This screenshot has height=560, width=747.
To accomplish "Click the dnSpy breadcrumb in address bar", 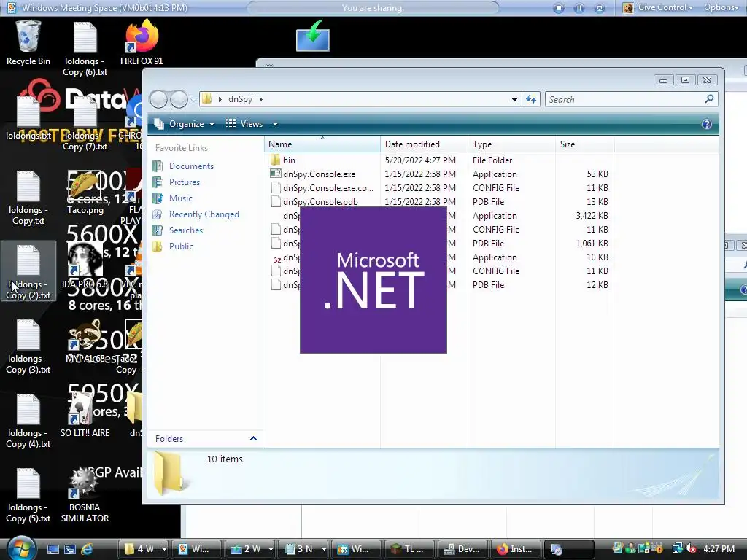I will click(240, 99).
